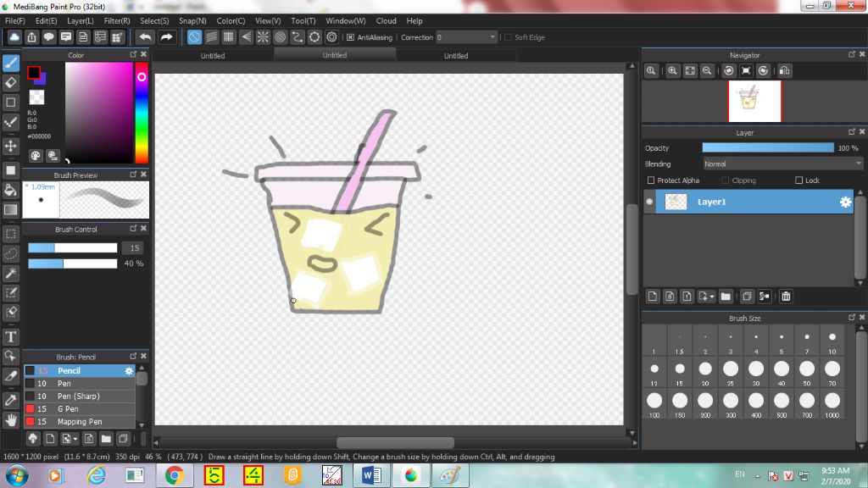Expand the add-layer dropdown arrow
868x488 pixels.
712,297
